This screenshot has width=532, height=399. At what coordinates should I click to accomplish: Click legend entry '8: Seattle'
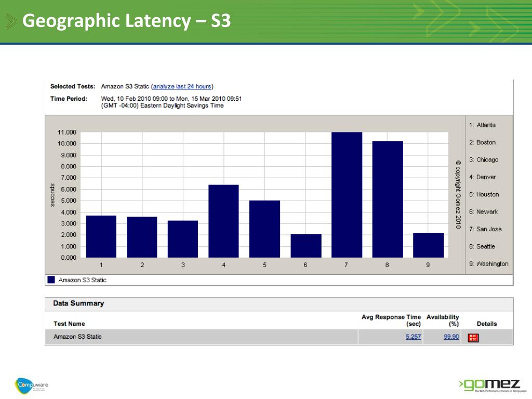(x=482, y=246)
